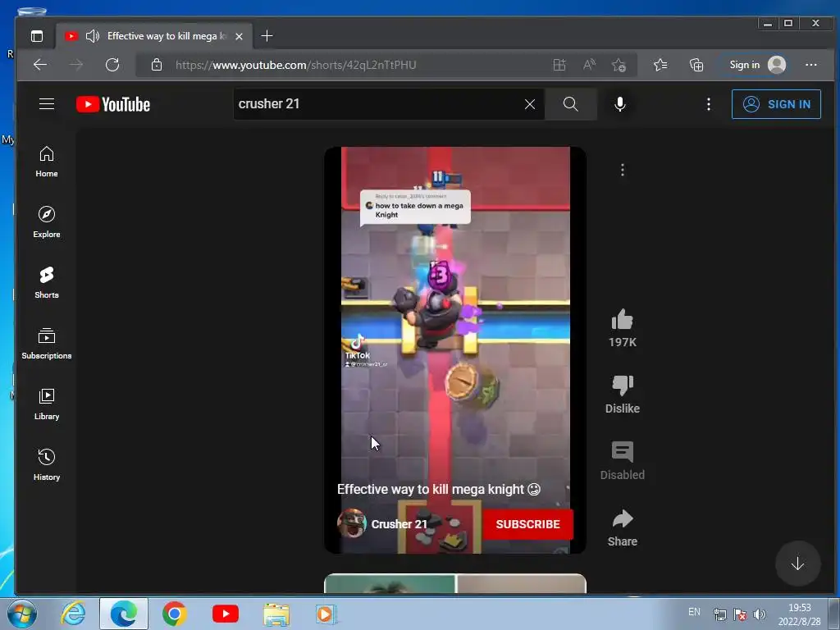Viewport: 840px width, 630px height.
Task: Click the YouTube logo
Action: click(113, 104)
